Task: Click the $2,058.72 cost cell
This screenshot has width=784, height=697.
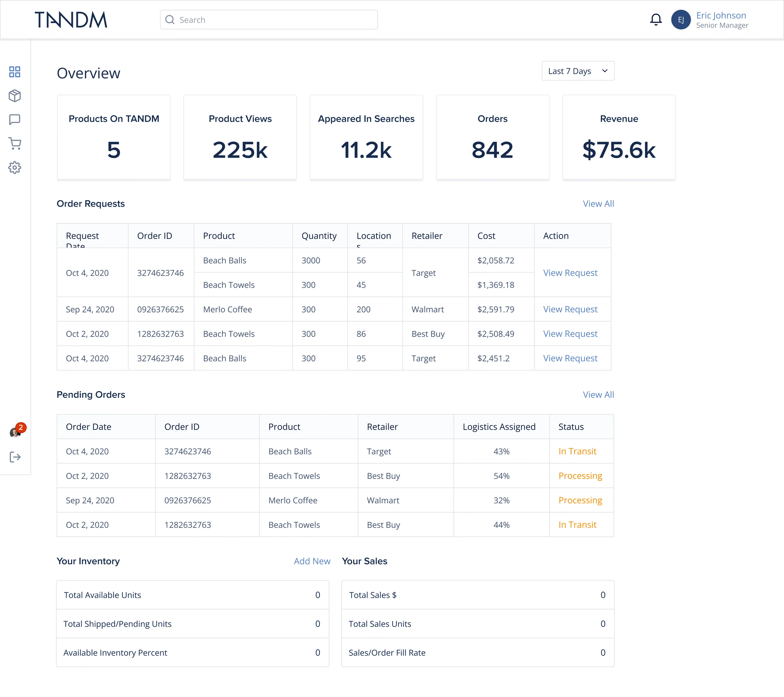Action: (x=501, y=260)
